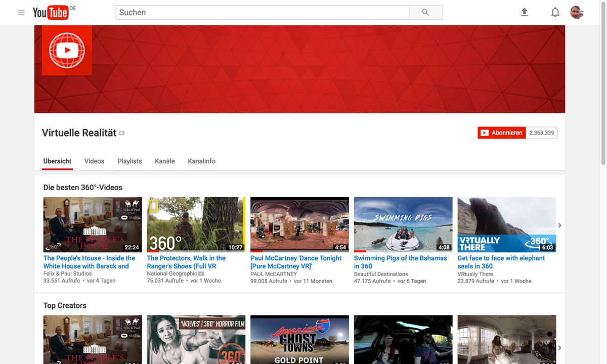This screenshot has height=364, width=607.
Task: Open title Swimming Pigs of the Bahamas in 360
Action: click(401, 262)
